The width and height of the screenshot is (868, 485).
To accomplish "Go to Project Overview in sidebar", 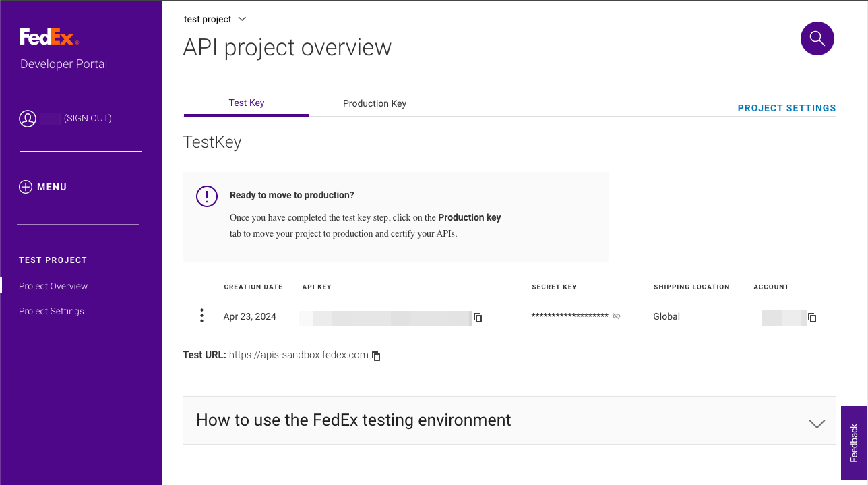I will coord(53,286).
